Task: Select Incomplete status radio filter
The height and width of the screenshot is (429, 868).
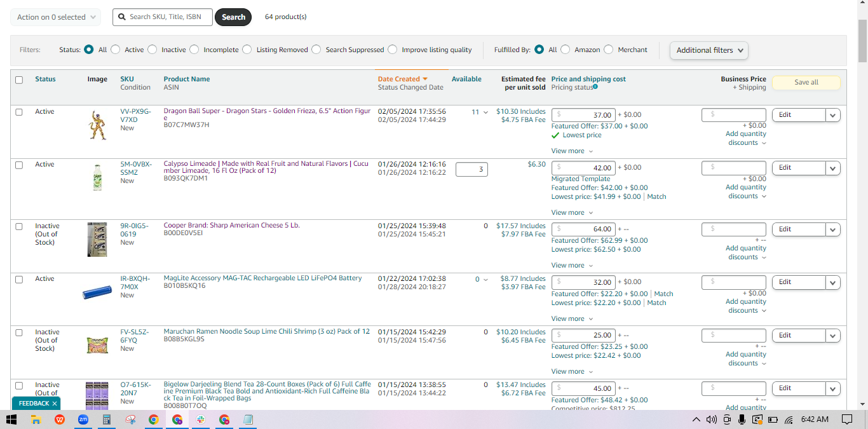Action: [x=194, y=50]
